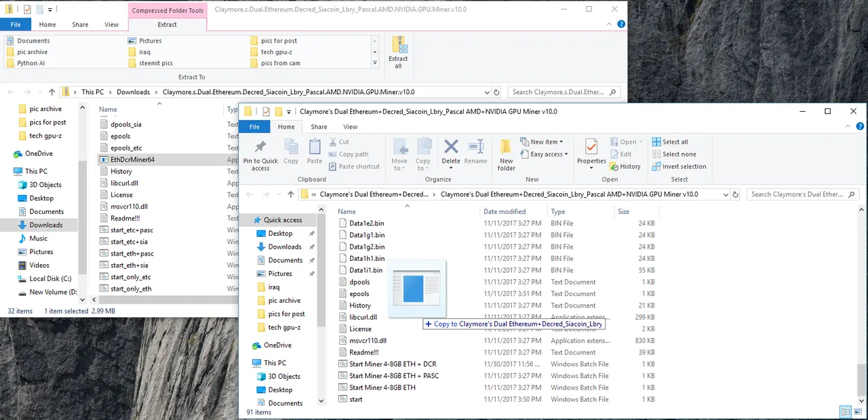868x420 pixels.
Task: Click Edit button in Open group
Action: pos(620,154)
